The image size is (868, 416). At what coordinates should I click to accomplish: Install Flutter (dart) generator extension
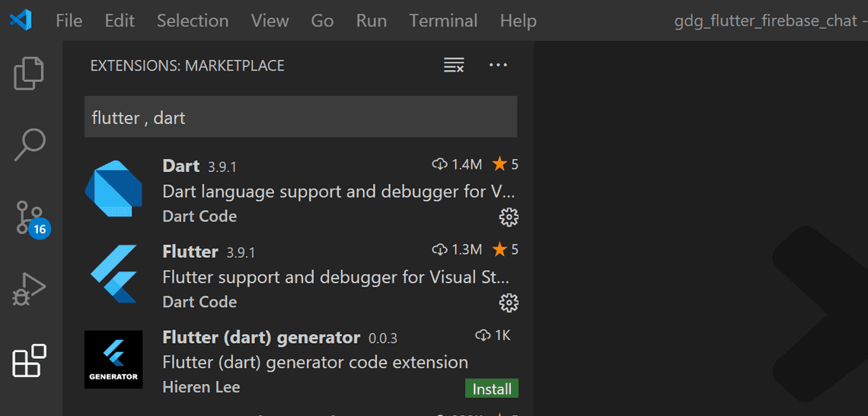click(492, 389)
